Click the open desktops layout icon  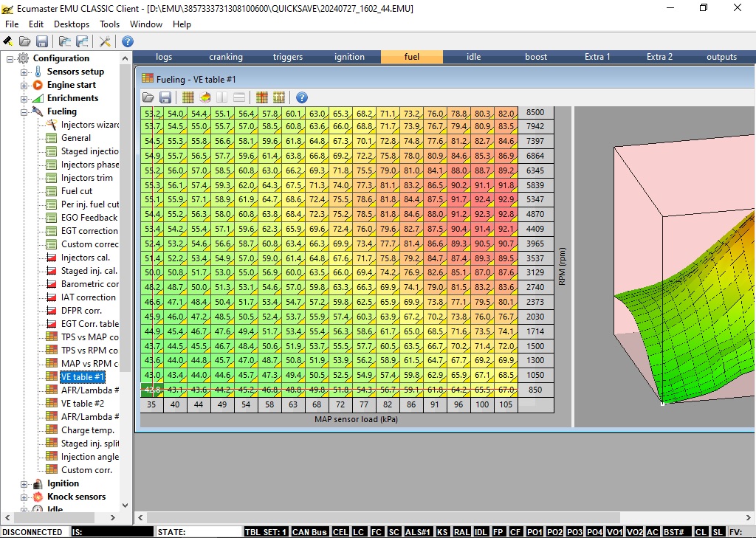click(x=65, y=41)
